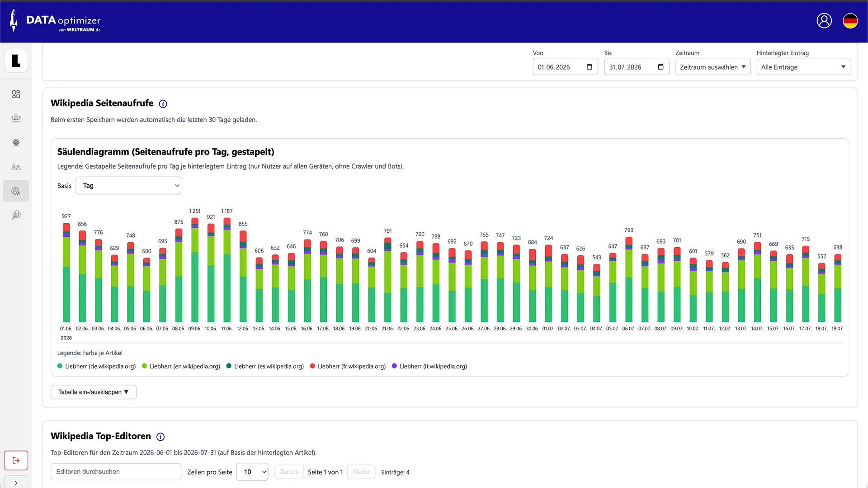Open the 'Alle Einträge' entry dropdown
Screen dimensions: 868x488
pyautogui.click(x=803, y=67)
